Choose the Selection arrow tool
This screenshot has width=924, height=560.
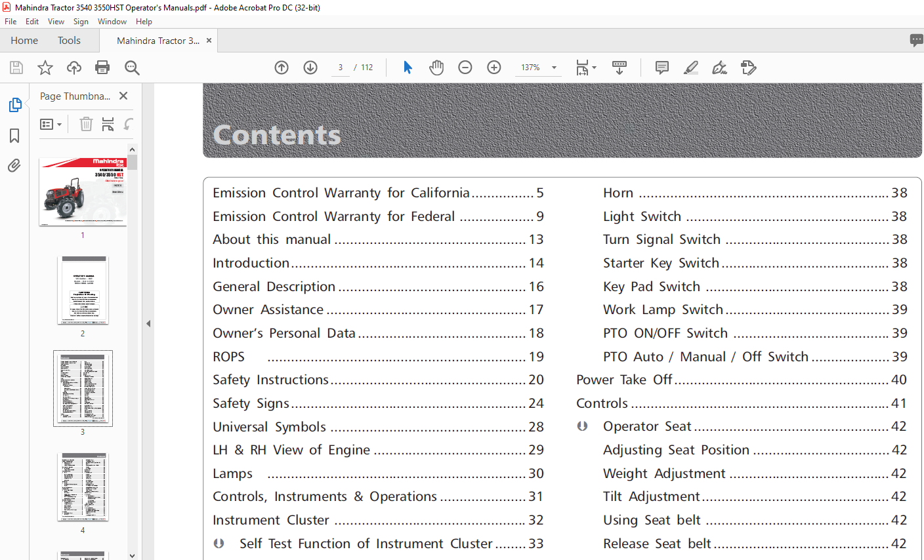[408, 68]
